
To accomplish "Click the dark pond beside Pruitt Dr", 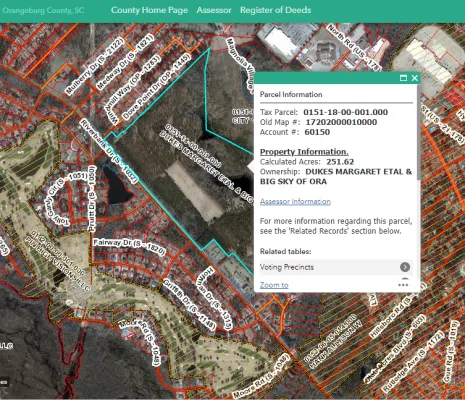I will [116, 187].
